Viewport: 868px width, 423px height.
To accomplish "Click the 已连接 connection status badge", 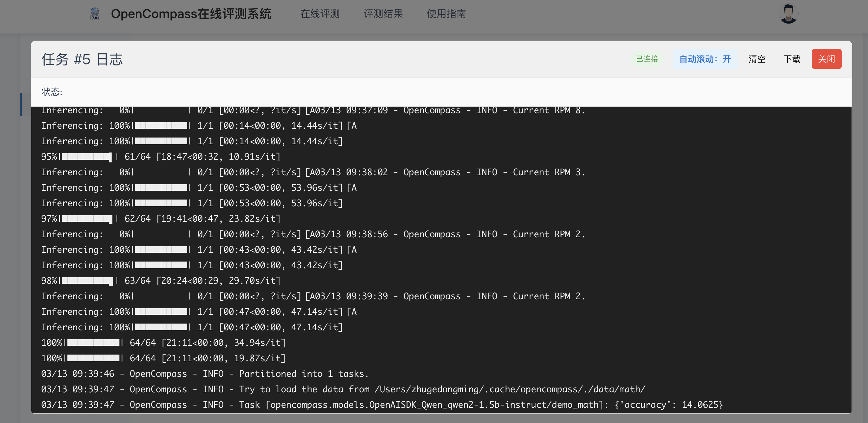I will tap(647, 59).
